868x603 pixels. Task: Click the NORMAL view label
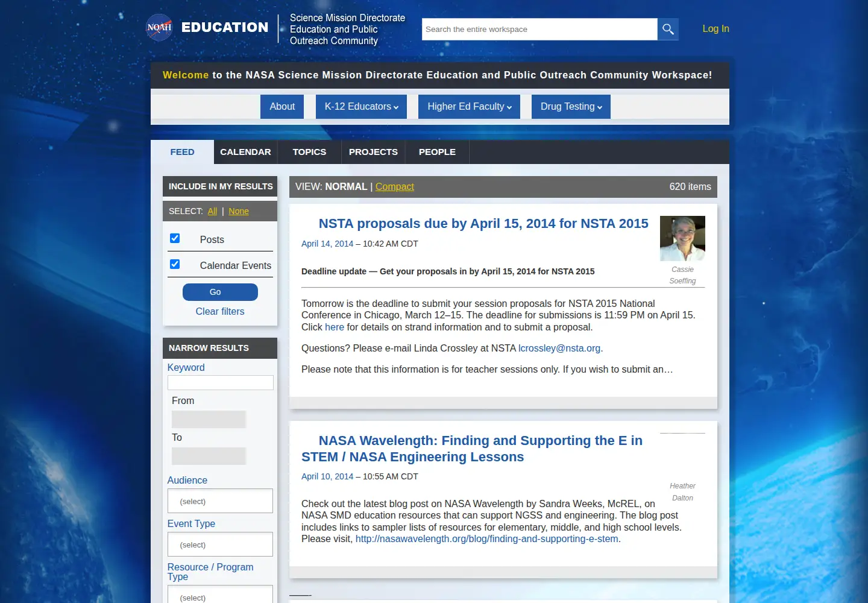(x=346, y=186)
